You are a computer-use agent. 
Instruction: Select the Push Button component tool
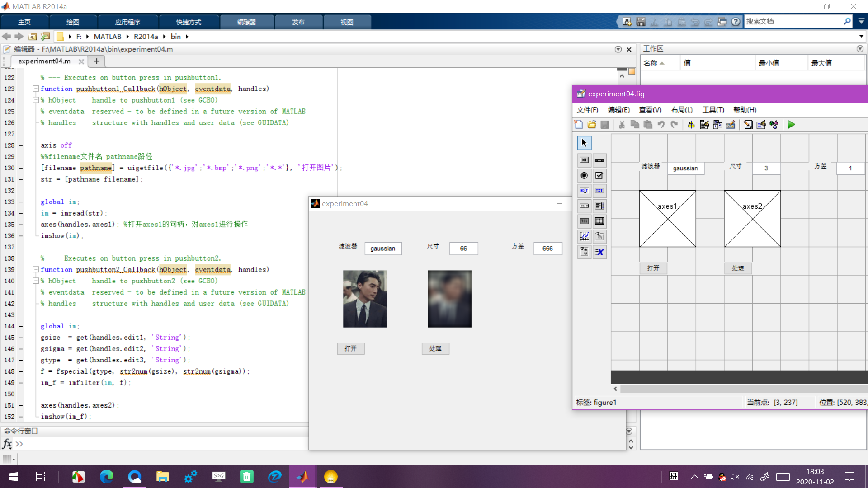[584, 160]
